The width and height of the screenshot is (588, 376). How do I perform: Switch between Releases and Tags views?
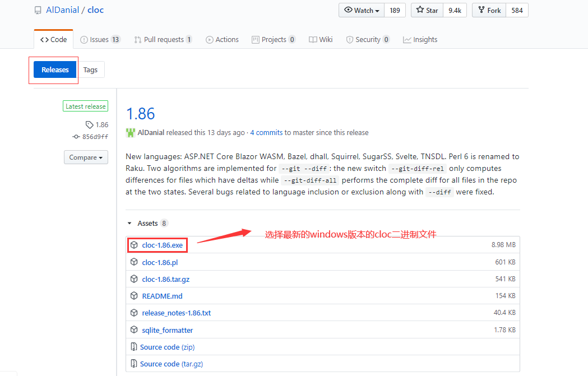tap(90, 69)
